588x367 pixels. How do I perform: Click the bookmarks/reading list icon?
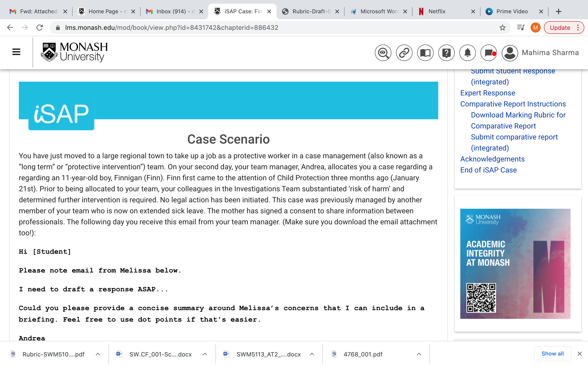pyautogui.click(x=520, y=28)
